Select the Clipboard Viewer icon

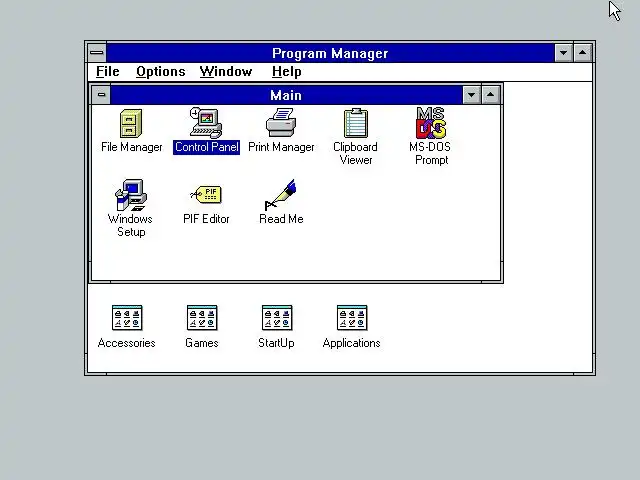click(x=356, y=123)
